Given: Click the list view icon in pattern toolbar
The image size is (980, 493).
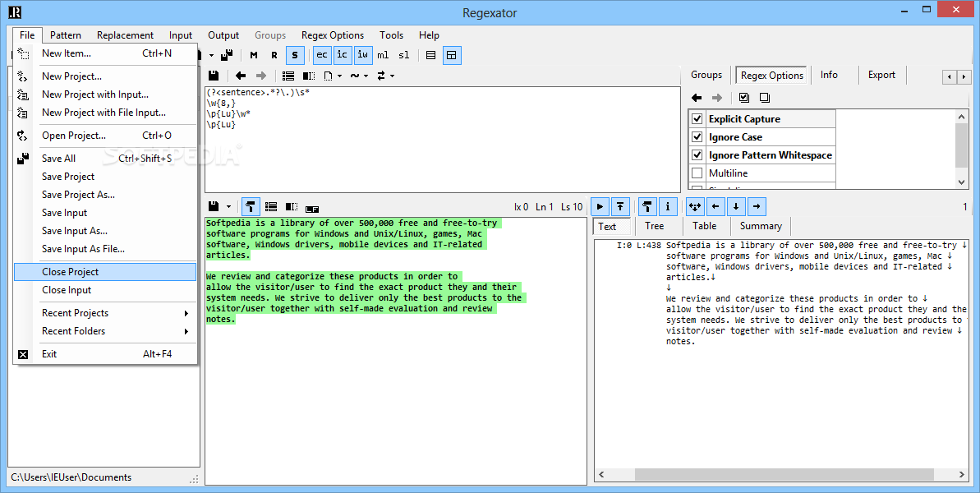Looking at the screenshot, I should pyautogui.click(x=288, y=76).
